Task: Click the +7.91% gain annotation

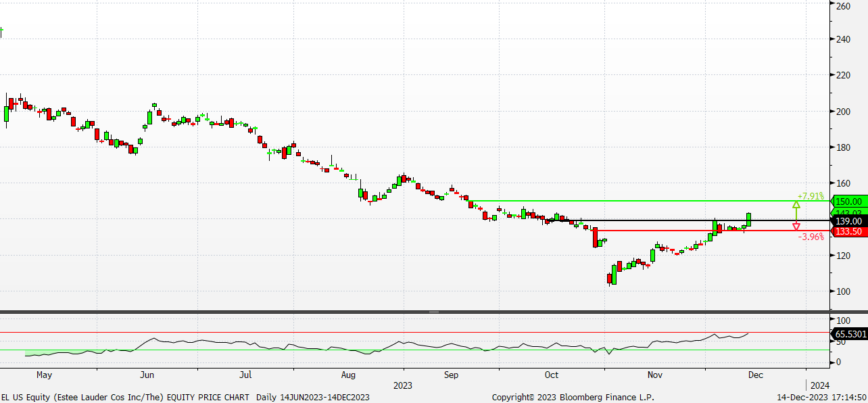Action: click(811, 196)
